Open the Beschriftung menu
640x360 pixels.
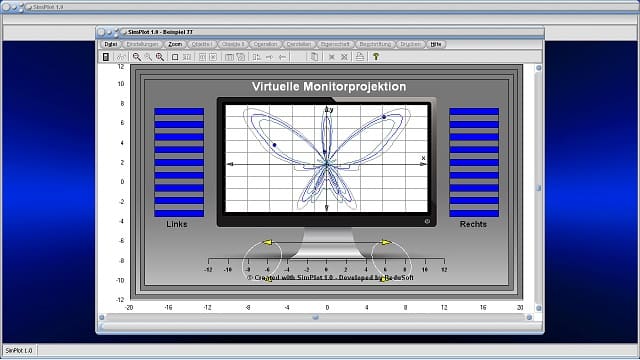(375, 44)
